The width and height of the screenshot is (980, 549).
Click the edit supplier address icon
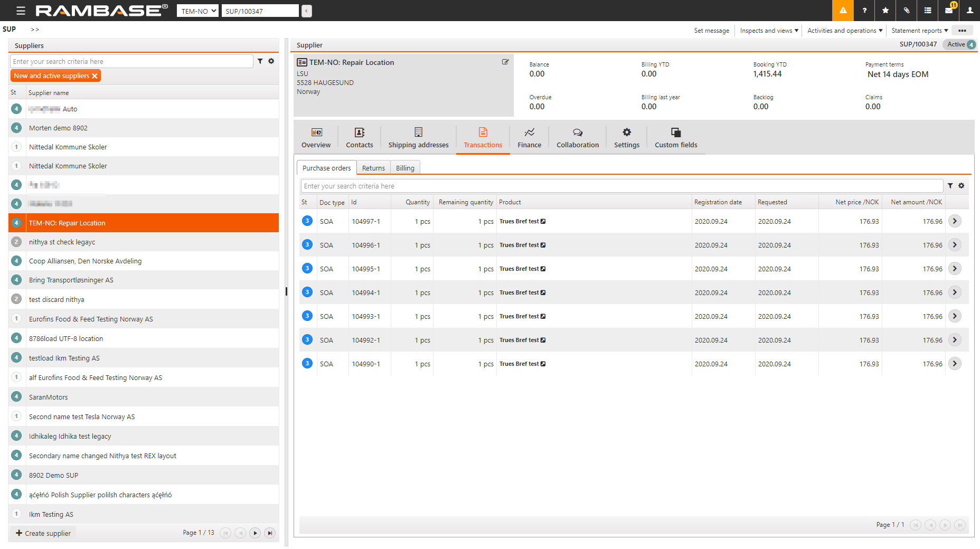point(505,62)
